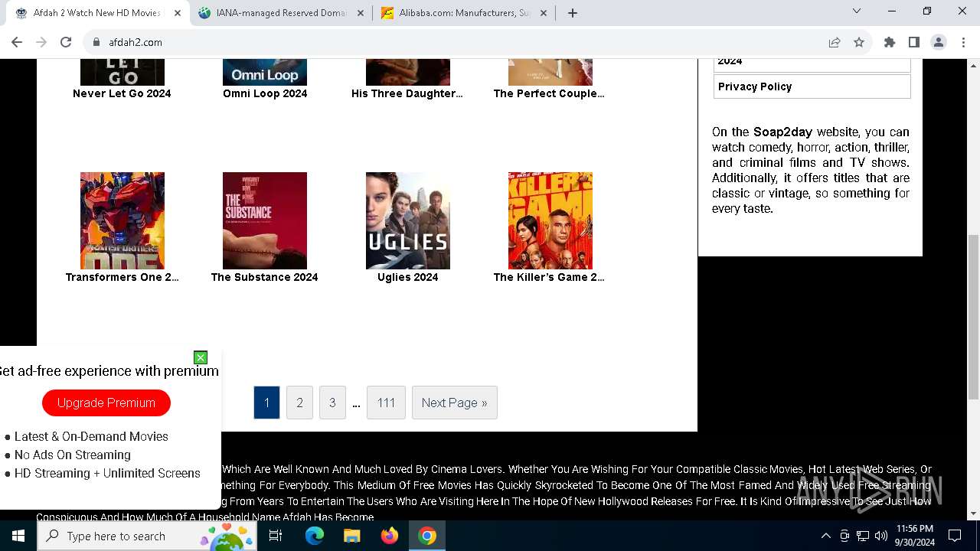The image size is (980, 551).
Task: Click Chrome icon in taskbar
Action: 427,536
